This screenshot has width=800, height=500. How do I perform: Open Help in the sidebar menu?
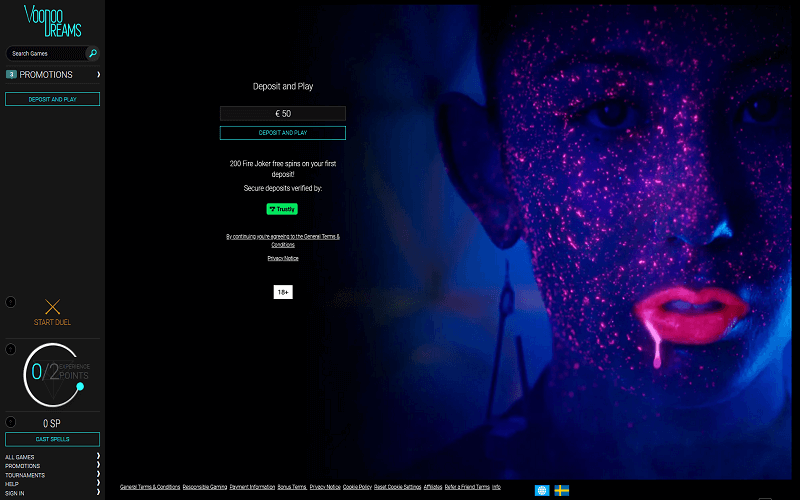[12, 484]
